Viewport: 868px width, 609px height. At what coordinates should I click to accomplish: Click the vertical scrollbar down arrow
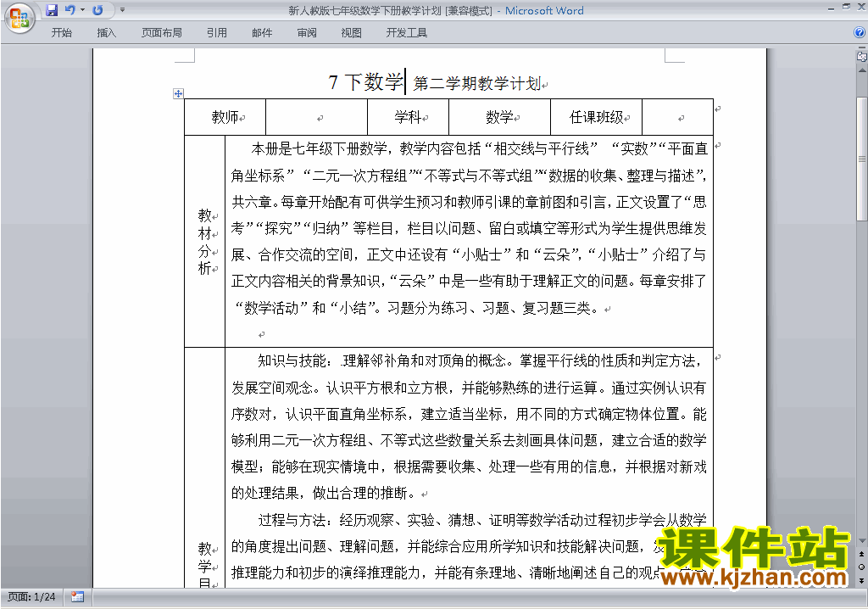pyautogui.click(x=861, y=541)
